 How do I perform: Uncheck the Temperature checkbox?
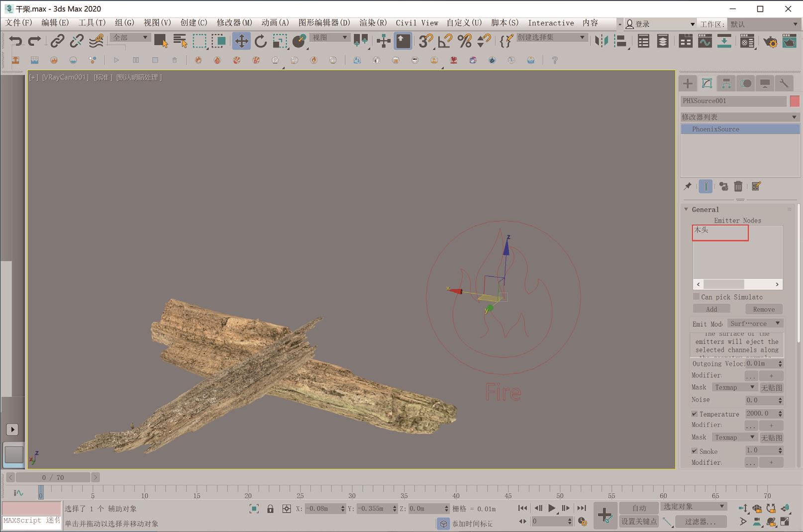[x=695, y=414]
